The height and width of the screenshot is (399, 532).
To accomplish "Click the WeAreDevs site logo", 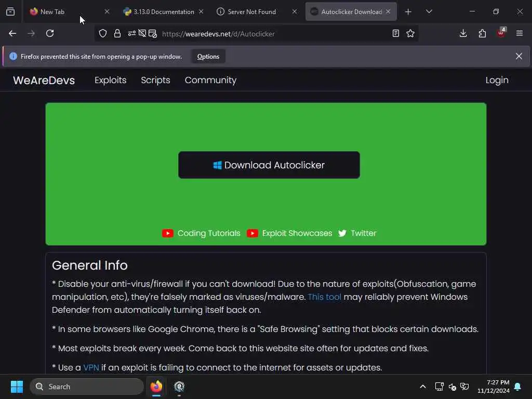I will tap(44, 81).
